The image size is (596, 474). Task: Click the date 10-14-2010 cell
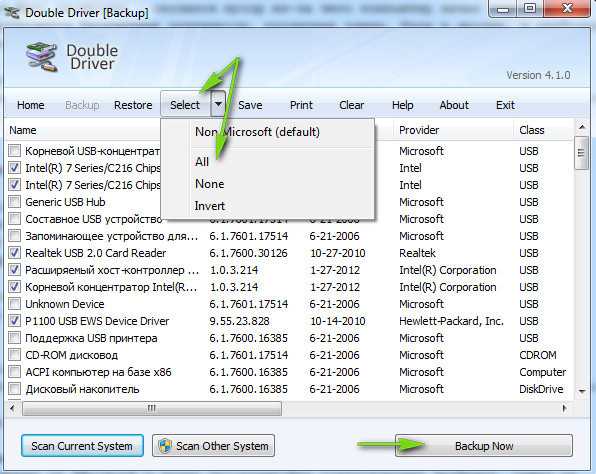[x=338, y=321]
